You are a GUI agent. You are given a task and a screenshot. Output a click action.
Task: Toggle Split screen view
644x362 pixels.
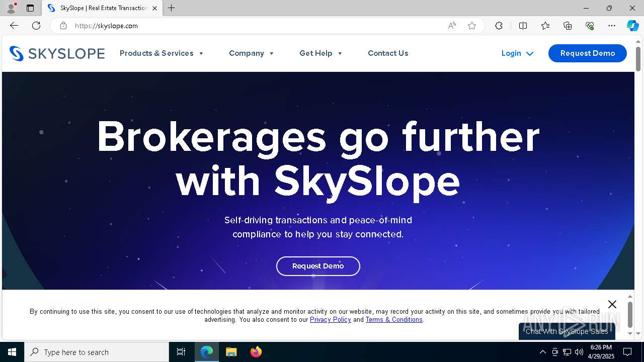coord(523,26)
